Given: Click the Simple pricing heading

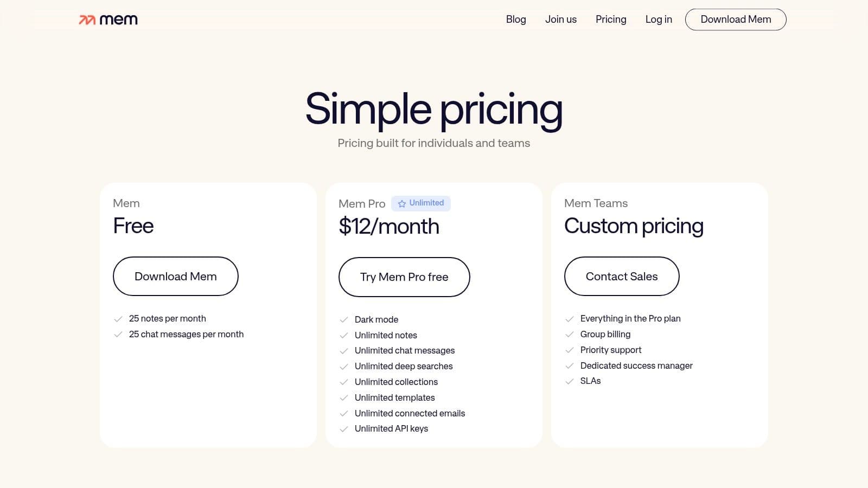Looking at the screenshot, I should point(434,110).
